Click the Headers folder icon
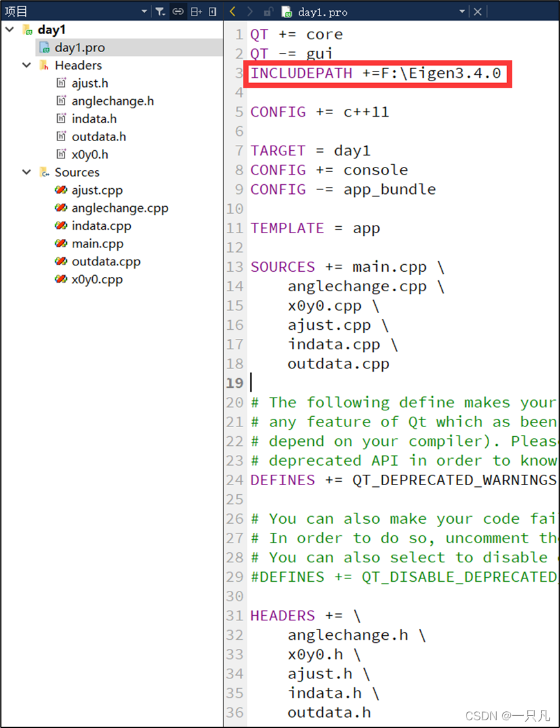 pos(44,66)
